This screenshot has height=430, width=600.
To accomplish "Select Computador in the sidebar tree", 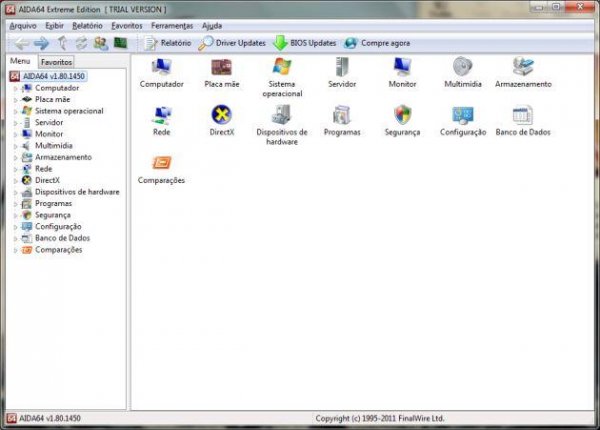I will tap(57, 88).
